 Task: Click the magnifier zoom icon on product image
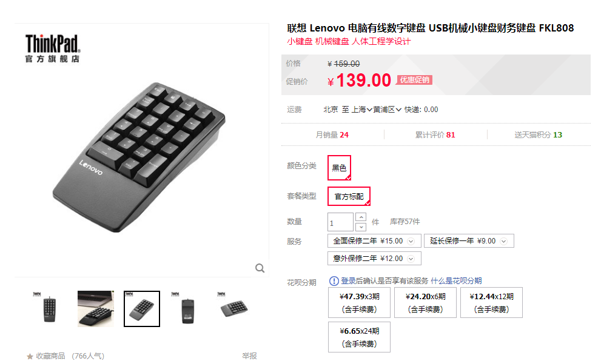260,268
